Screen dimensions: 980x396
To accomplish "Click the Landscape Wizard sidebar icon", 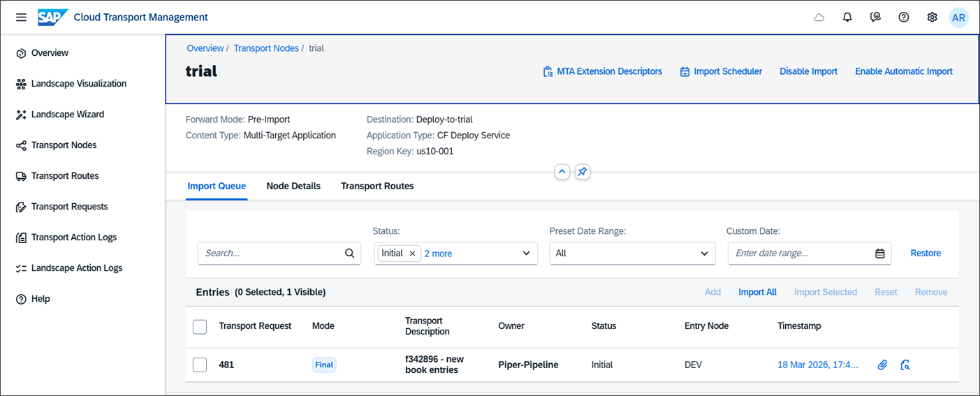I will click(21, 115).
